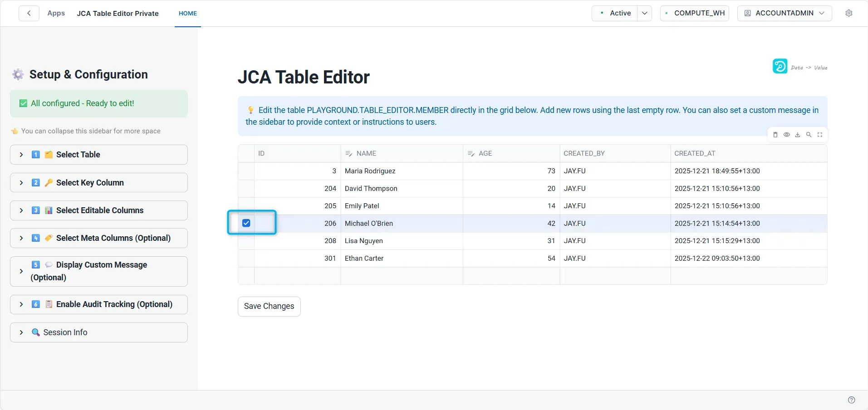Delete selected rows using trash icon
Image resolution: width=868 pixels, height=410 pixels.
point(775,135)
